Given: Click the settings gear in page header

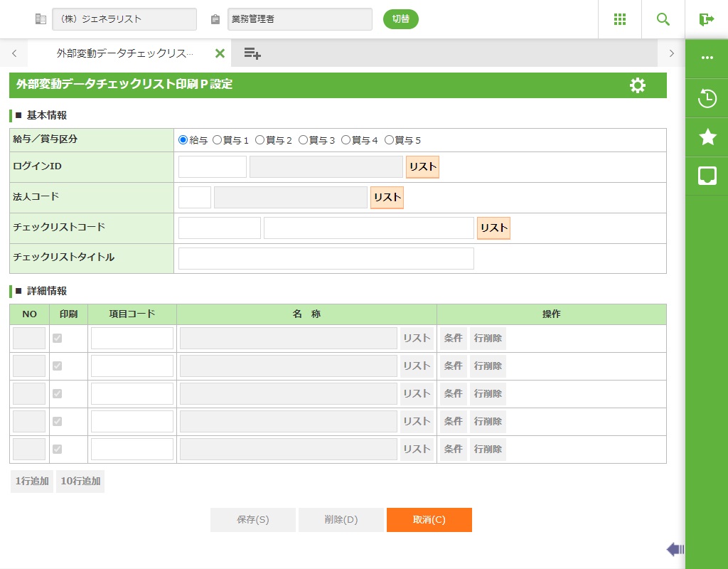Looking at the screenshot, I should tap(638, 85).
